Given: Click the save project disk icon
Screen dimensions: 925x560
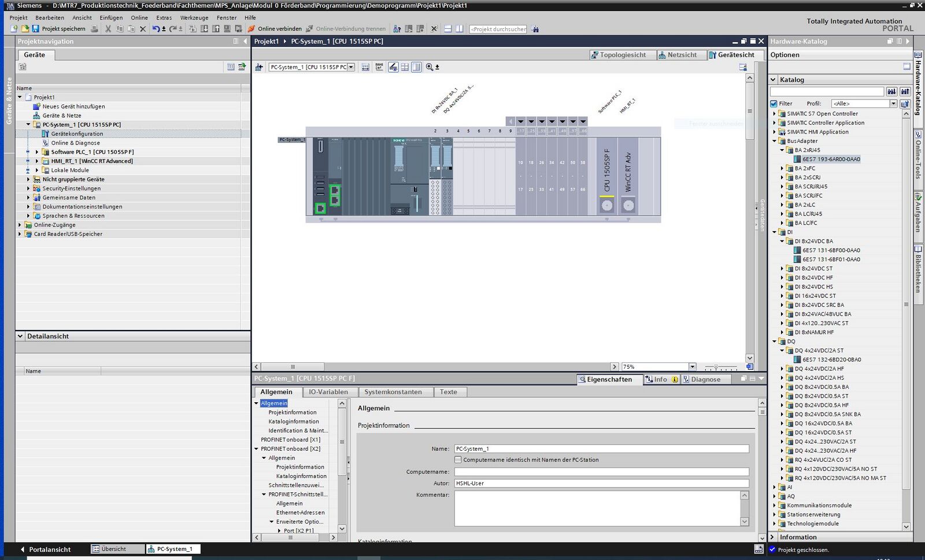Looking at the screenshot, I should tap(35, 29).
